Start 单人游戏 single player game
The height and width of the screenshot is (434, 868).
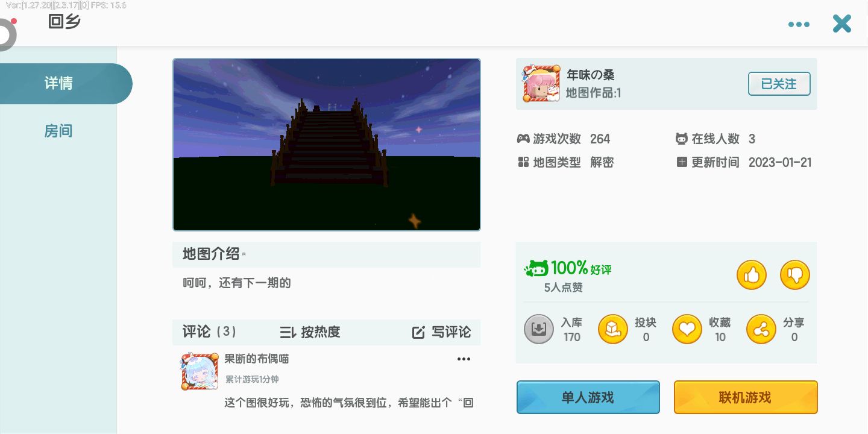pos(588,397)
